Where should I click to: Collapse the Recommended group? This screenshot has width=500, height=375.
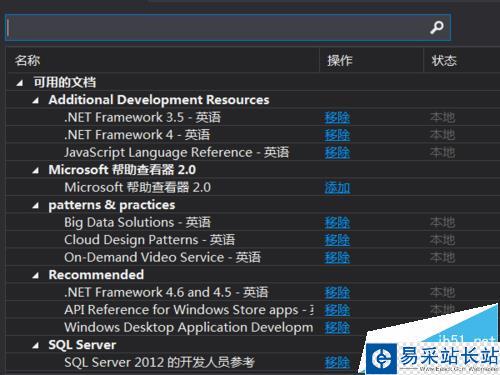(36, 275)
